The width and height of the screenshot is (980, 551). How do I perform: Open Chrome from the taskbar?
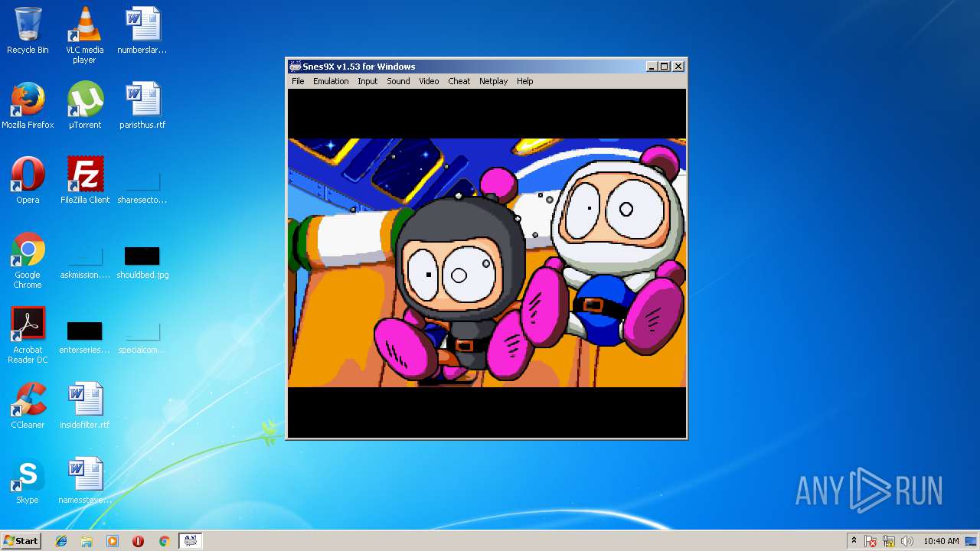click(164, 541)
